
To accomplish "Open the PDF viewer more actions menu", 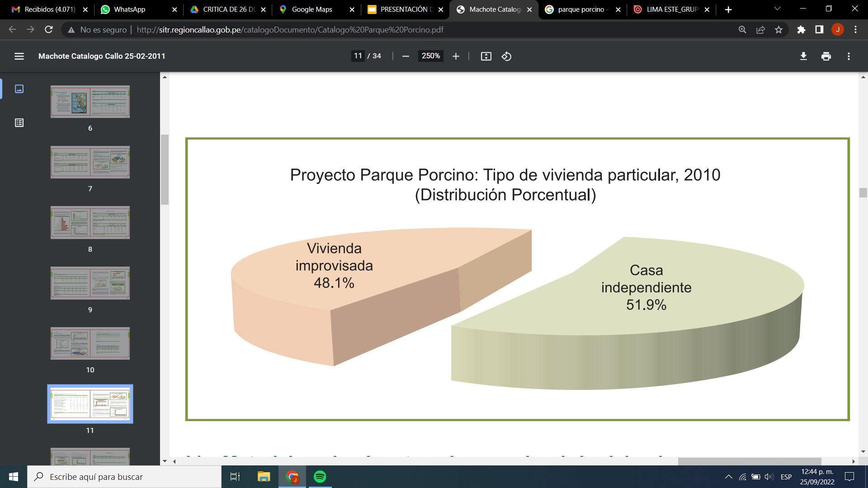I will click(849, 56).
